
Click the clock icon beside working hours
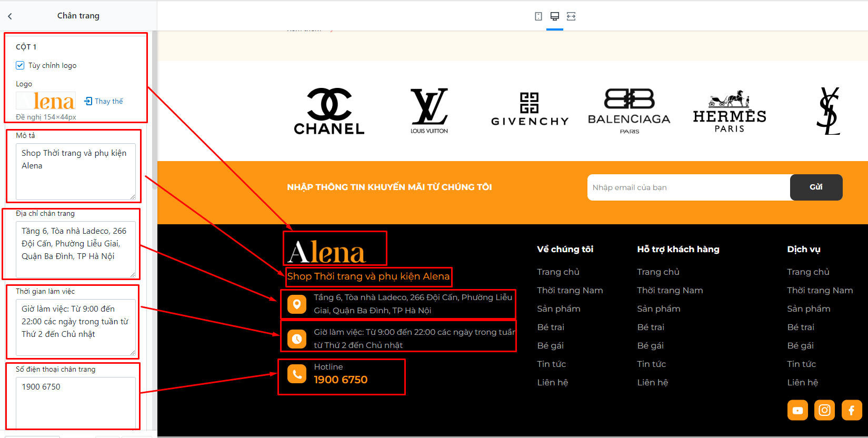tap(297, 339)
